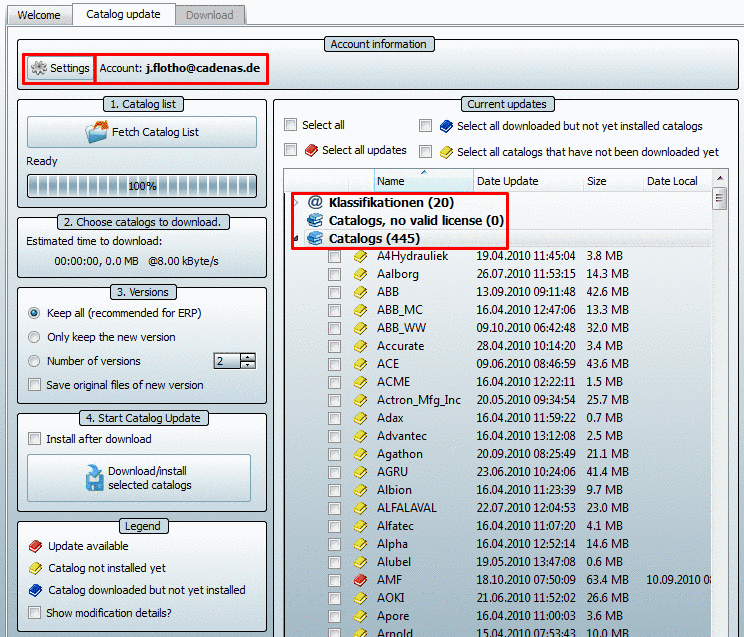
Task: Select the Advantec catalog name
Action: tap(401, 436)
